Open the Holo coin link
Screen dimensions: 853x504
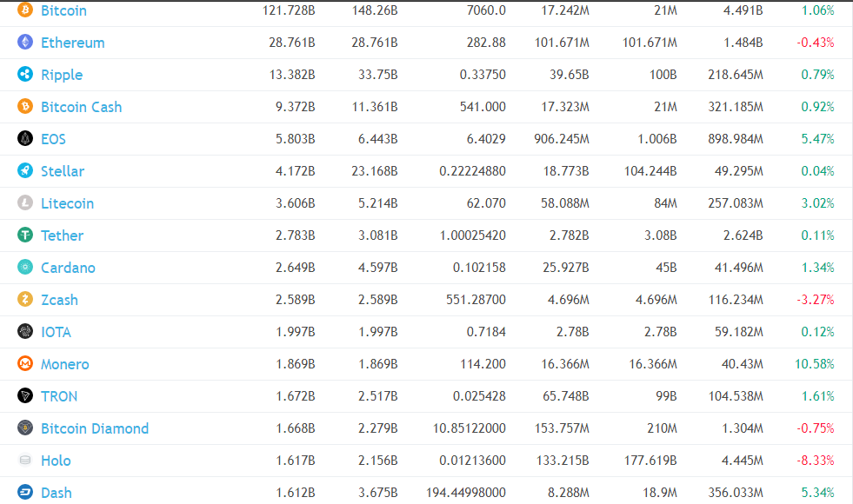pos(56,461)
